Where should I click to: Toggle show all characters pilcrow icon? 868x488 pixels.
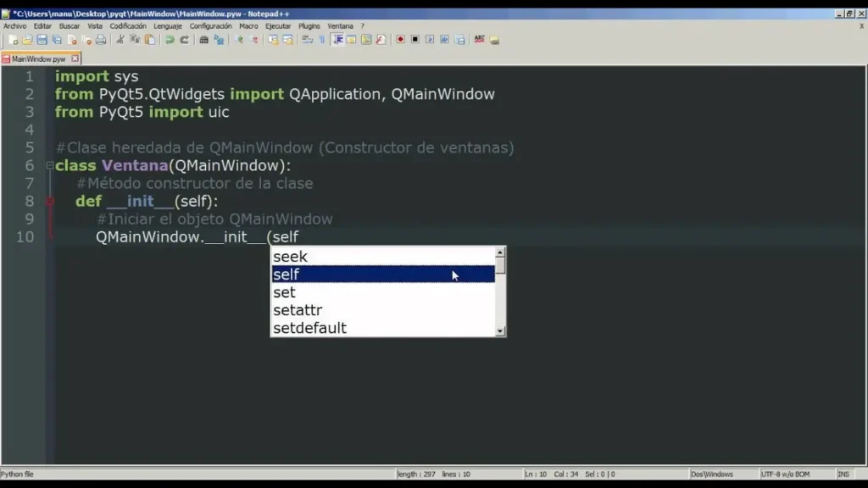[x=322, y=40]
